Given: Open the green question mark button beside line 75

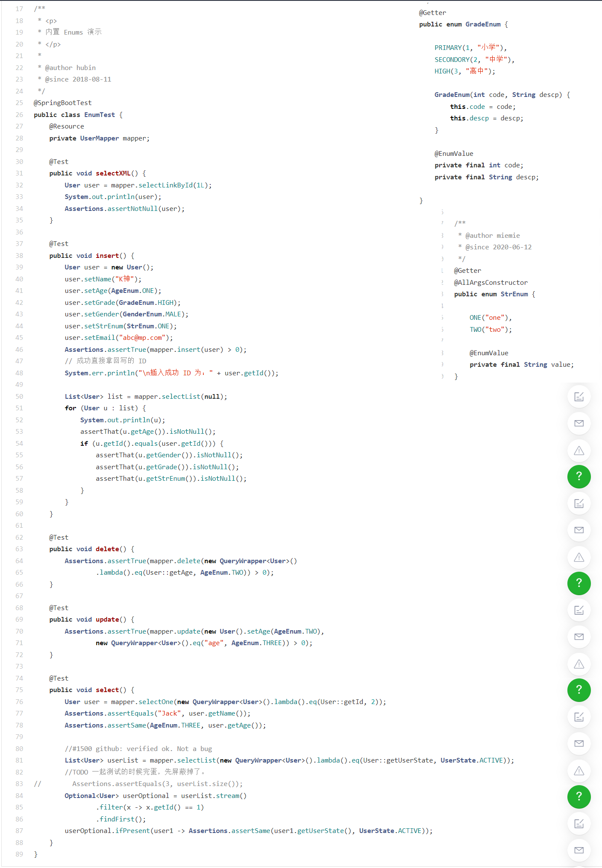Looking at the screenshot, I should (579, 690).
